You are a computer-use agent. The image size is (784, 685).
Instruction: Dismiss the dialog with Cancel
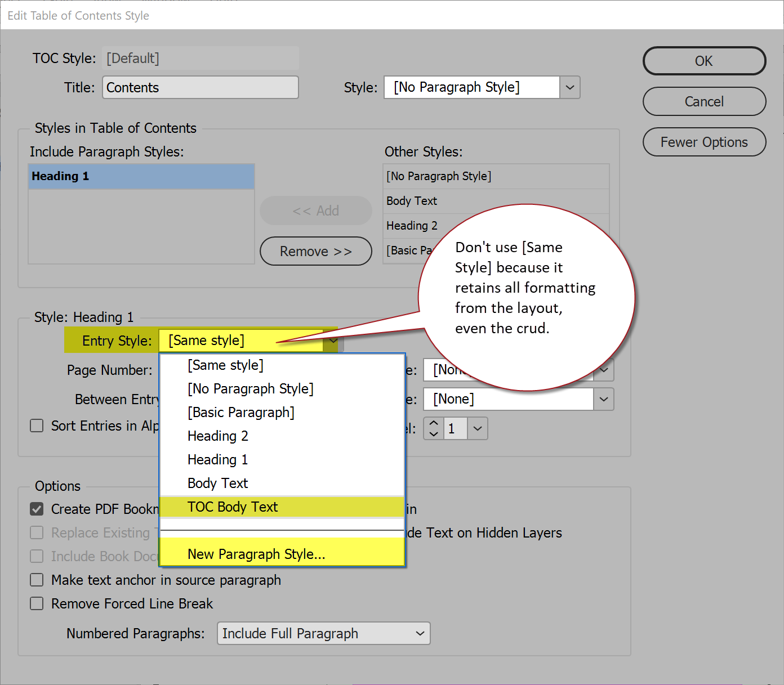point(704,101)
